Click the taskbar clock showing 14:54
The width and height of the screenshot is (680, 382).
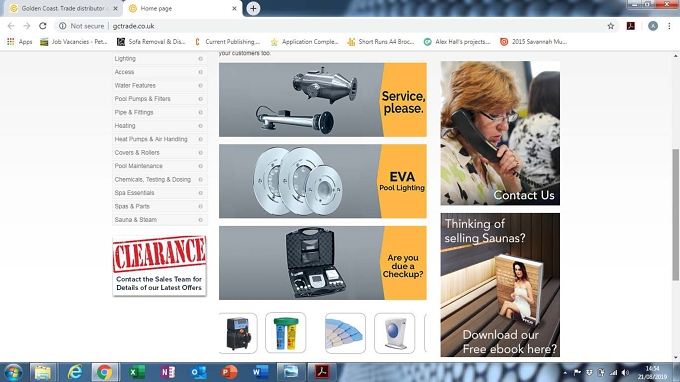coord(653,372)
